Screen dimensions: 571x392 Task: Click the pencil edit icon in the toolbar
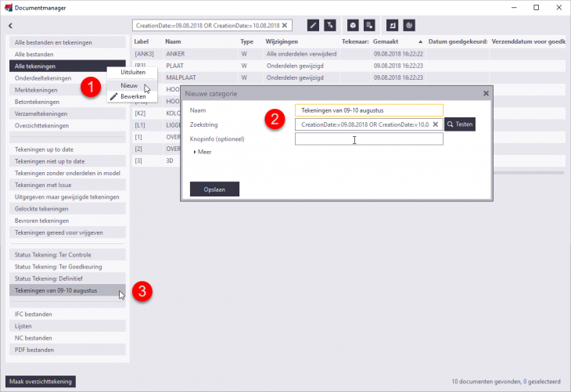pyautogui.click(x=313, y=25)
